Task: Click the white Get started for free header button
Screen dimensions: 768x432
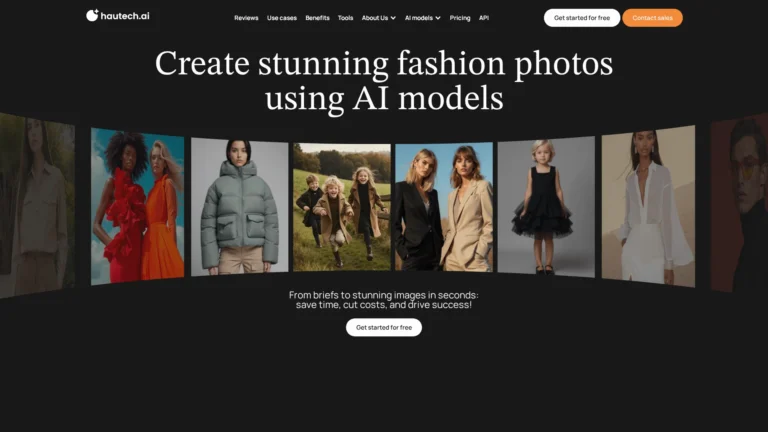Action: (x=581, y=18)
